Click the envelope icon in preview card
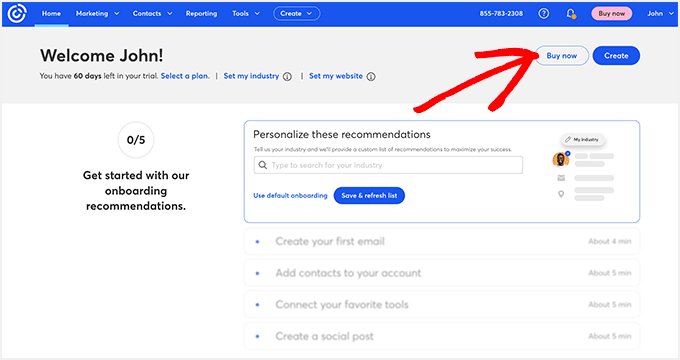The width and height of the screenshot is (680, 360). [561, 178]
